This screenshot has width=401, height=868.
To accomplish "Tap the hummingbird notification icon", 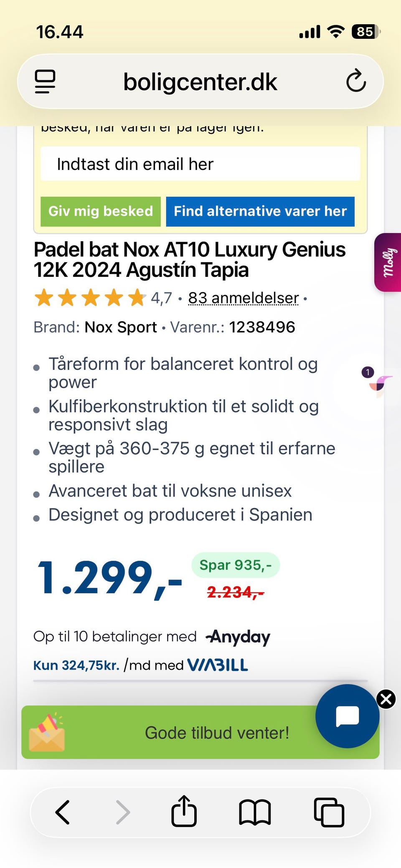I will pyautogui.click(x=379, y=382).
